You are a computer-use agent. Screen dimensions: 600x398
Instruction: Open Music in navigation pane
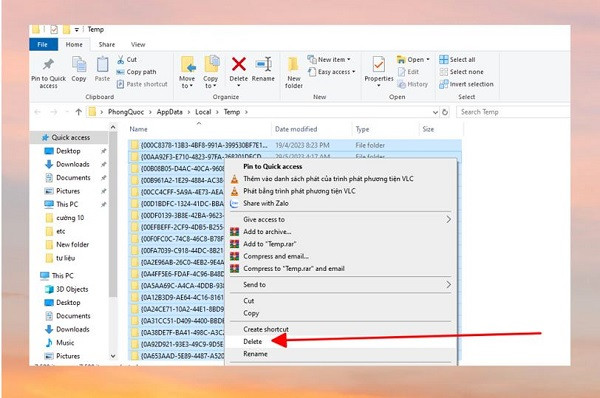coord(65,343)
